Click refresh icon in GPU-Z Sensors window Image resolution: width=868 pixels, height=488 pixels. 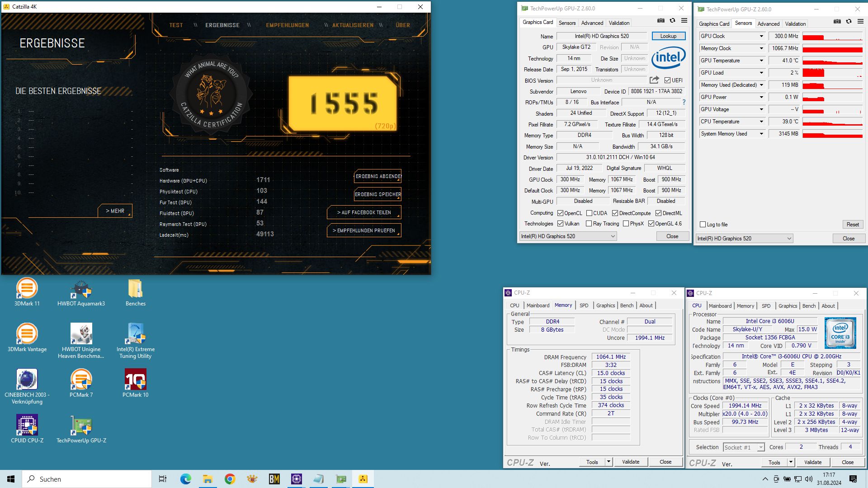tap(849, 22)
